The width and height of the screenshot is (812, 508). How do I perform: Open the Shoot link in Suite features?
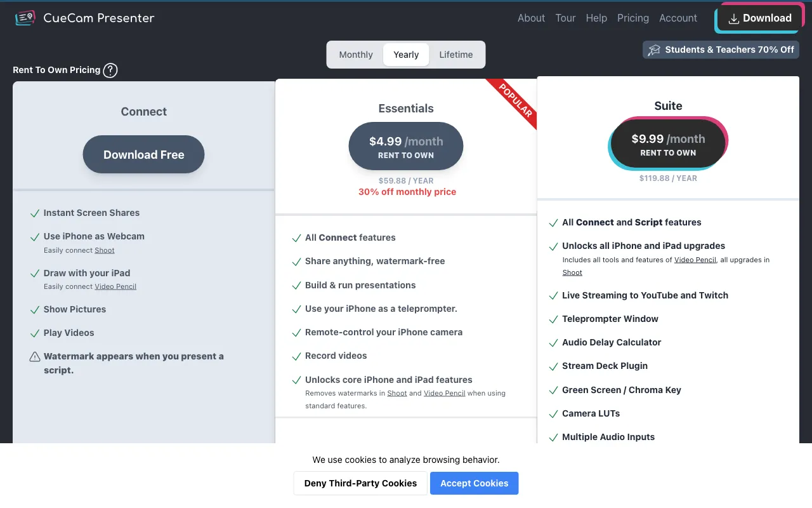(x=572, y=272)
